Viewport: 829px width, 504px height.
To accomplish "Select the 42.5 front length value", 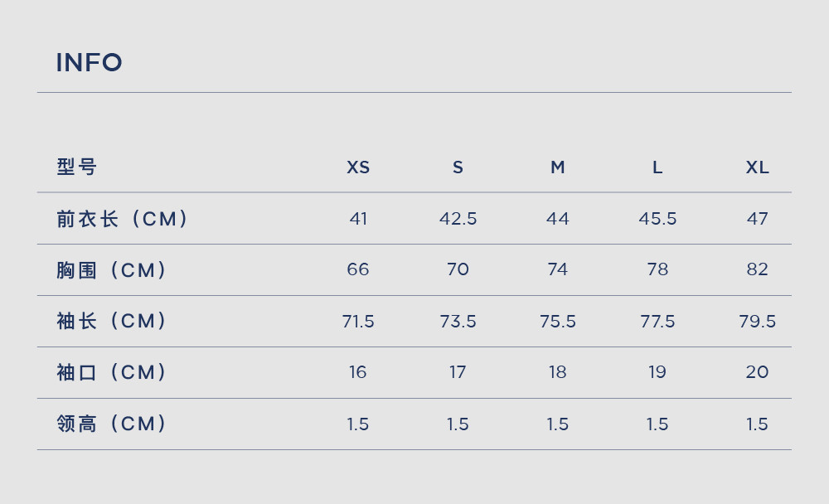I will pos(458,218).
